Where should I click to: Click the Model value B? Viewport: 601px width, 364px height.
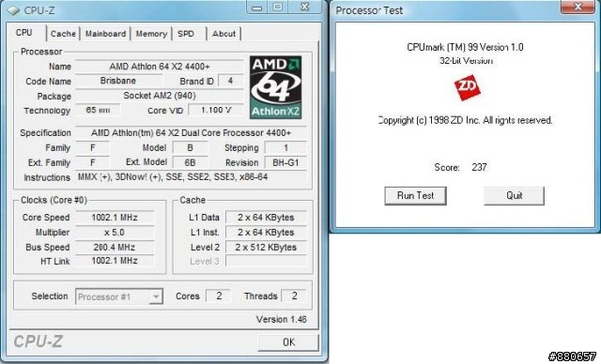[x=190, y=147]
